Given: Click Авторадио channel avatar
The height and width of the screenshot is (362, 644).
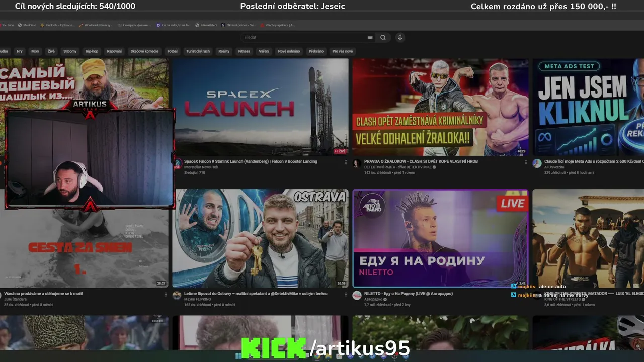Looking at the screenshot, I should (x=357, y=295).
